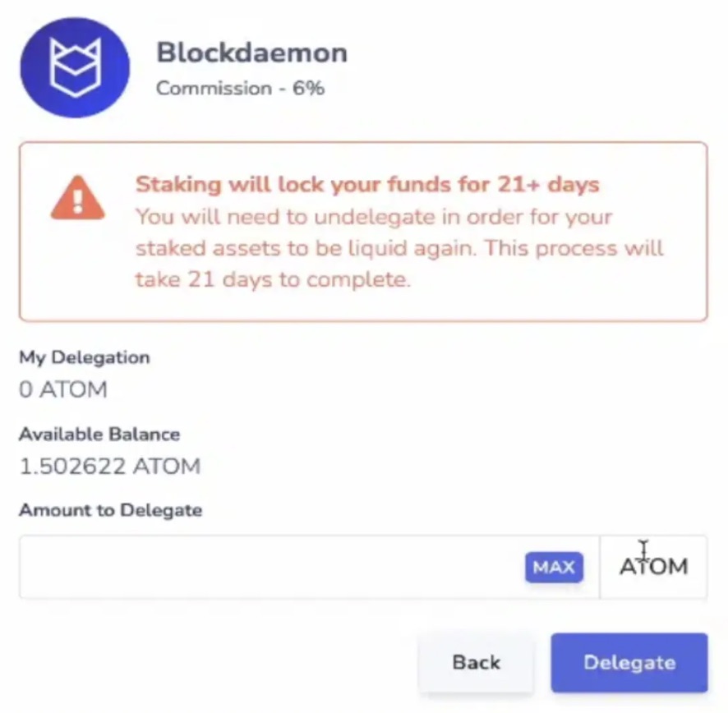728x713 pixels.
Task: Click the MAX button to fill balance
Action: [554, 567]
